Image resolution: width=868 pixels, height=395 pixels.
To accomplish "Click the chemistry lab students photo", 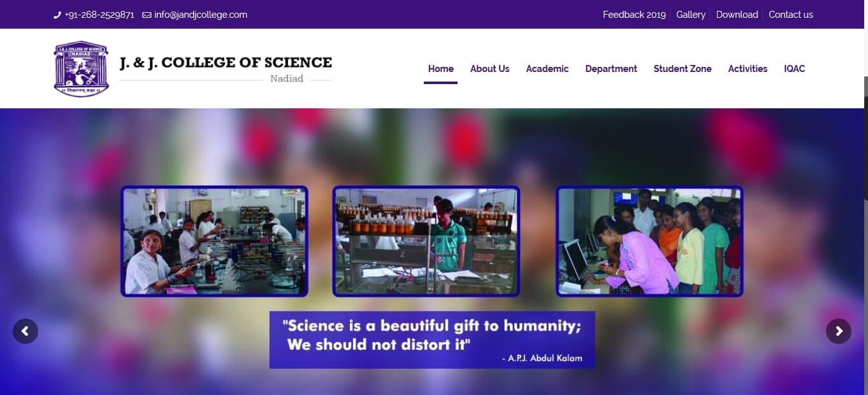I will coord(214,241).
